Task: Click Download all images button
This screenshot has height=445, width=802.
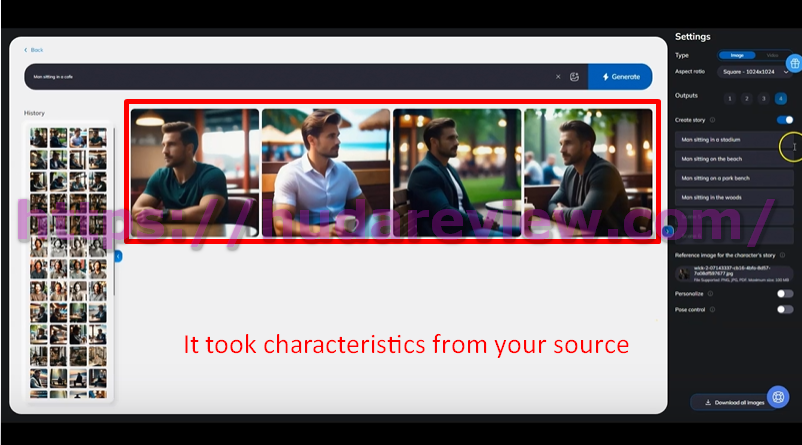Action: click(734, 403)
